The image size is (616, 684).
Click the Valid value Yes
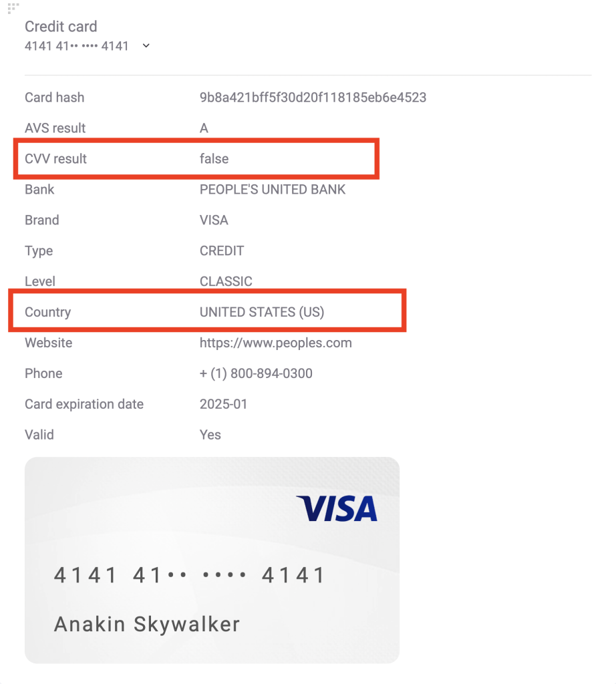pos(210,435)
